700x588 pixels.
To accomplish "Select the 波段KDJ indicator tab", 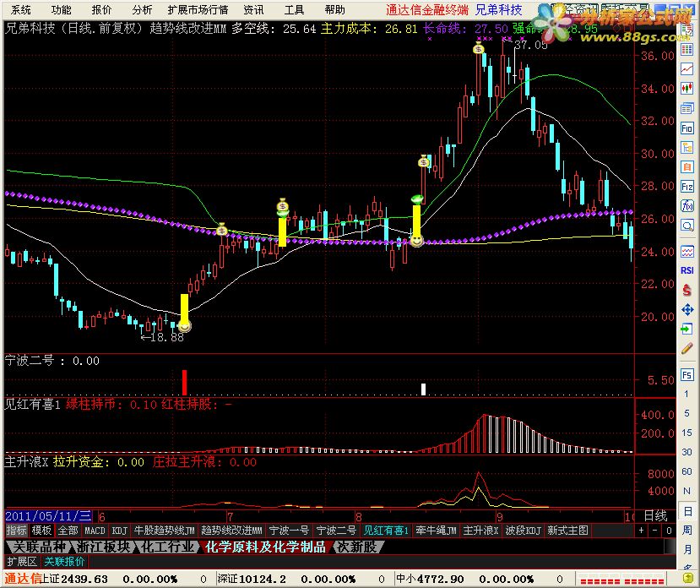I will 524,531.
